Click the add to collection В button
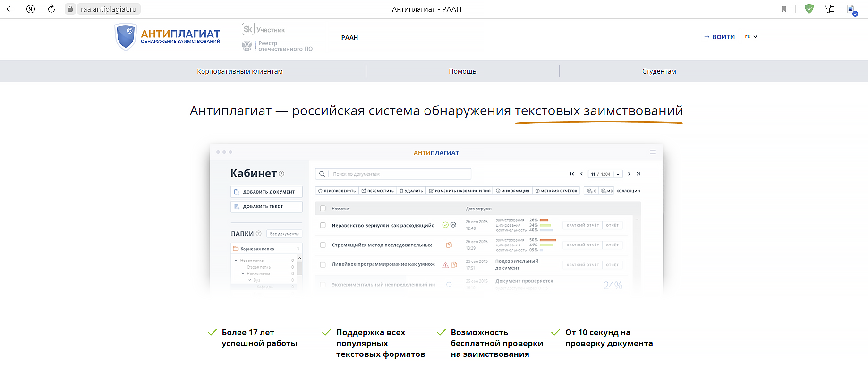The width and height of the screenshot is (868, 371). click(x=592, y=191)
